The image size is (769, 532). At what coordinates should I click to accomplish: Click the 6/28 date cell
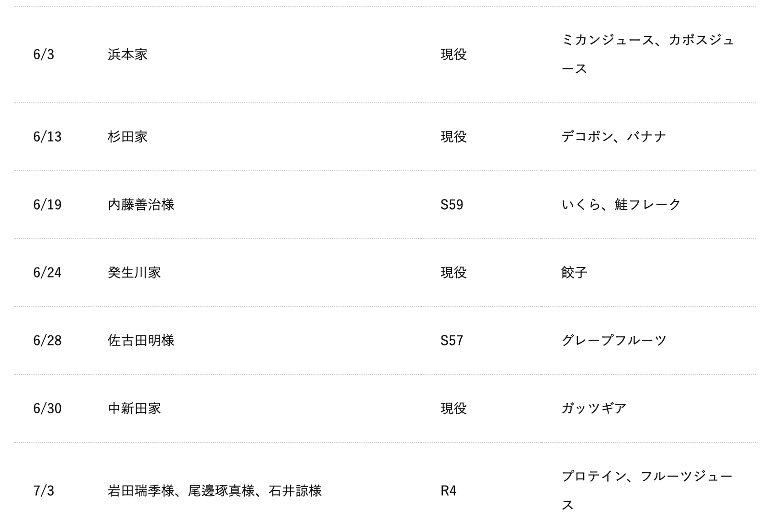[47, 341]
